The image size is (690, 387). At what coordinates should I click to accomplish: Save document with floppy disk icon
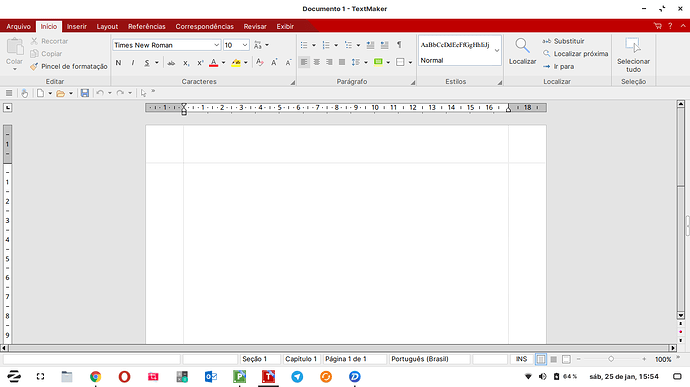pyautogui.click(x=85, y=93)
